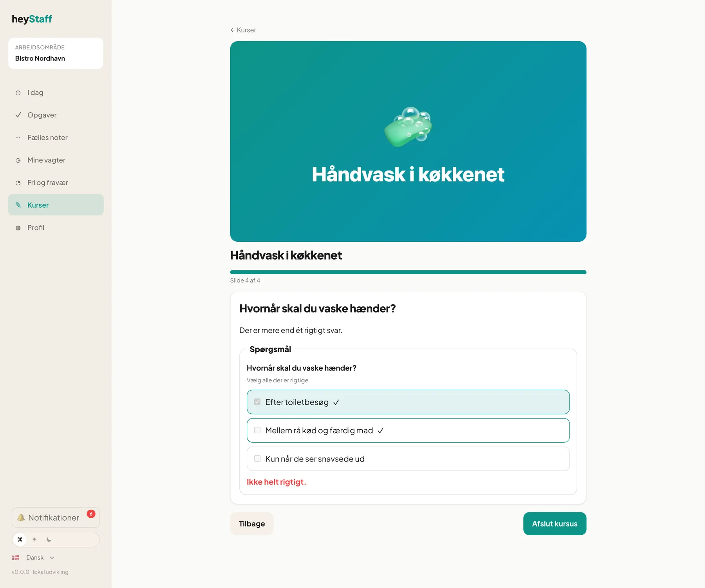
Task: Click the Kurser pencil icon
Action: point(18,205)
